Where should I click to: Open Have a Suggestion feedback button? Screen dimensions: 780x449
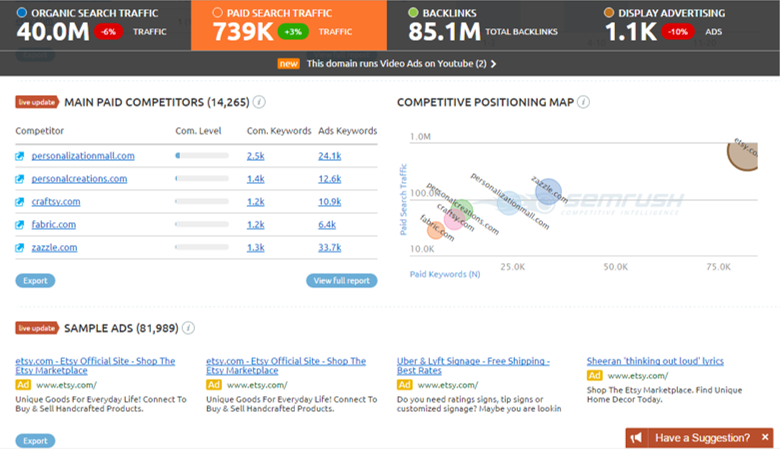699,438
